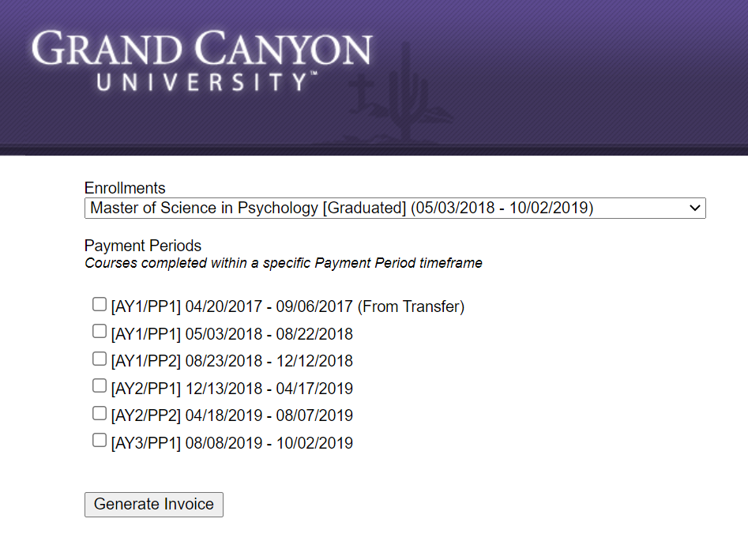Click the AY2/PP2 04/18/2019 - 08/07/2019 label text

tap(232, 415)
